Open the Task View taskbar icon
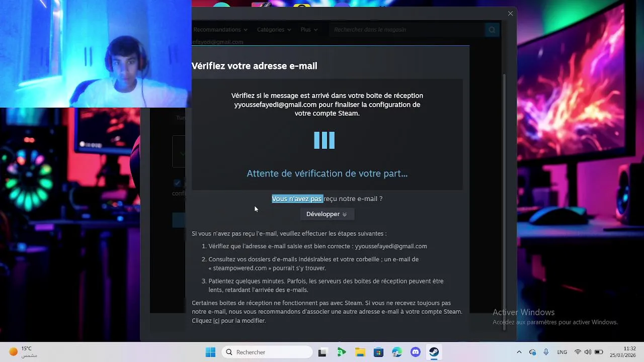 [323, 352]
